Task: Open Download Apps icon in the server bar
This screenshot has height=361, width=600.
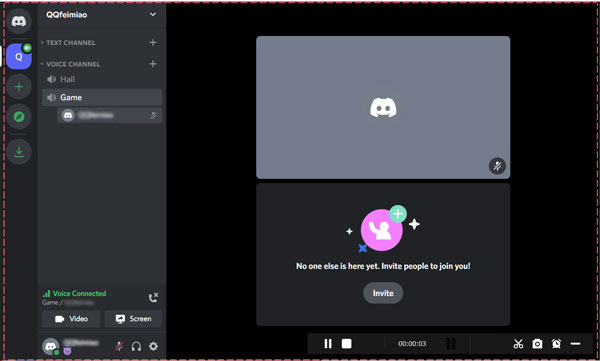Action: (19, 152)
